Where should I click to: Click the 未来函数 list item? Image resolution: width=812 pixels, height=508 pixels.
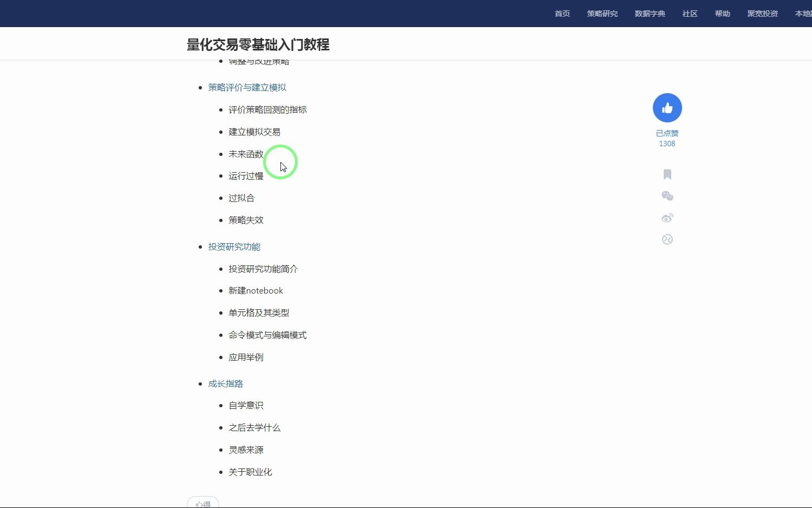coord(246,154)
